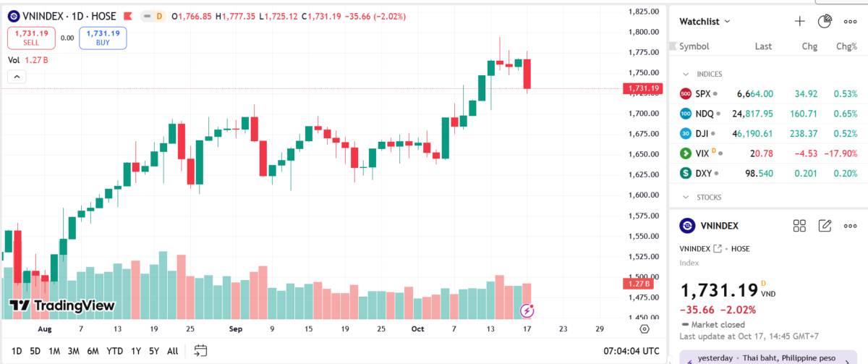Click the purple lightning event marker
Screen dimensions: 868x364
pos(528,311)
